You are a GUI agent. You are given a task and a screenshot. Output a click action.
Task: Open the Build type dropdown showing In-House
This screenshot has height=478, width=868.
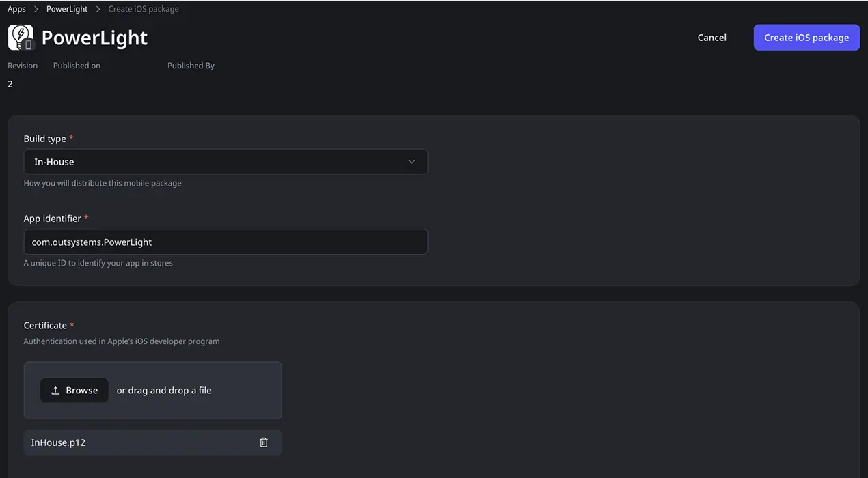tap(226, 161)
